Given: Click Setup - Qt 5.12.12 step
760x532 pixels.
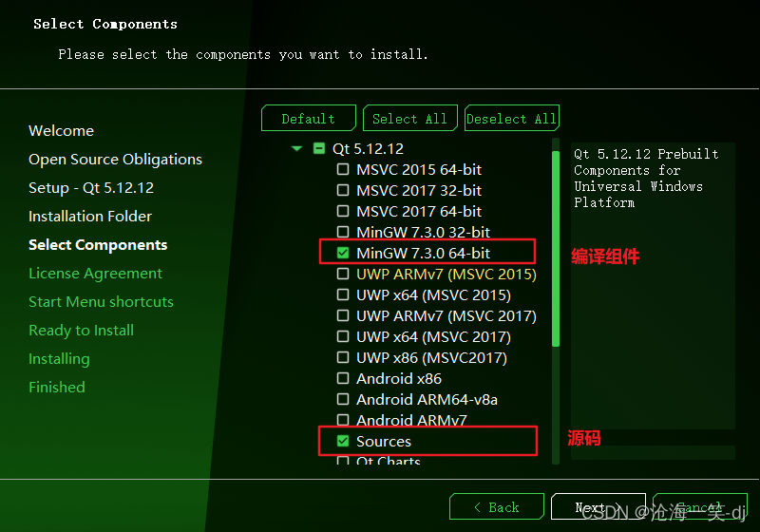Looking at the screenshot, I should pyautogui.click(x=91, y=188).
